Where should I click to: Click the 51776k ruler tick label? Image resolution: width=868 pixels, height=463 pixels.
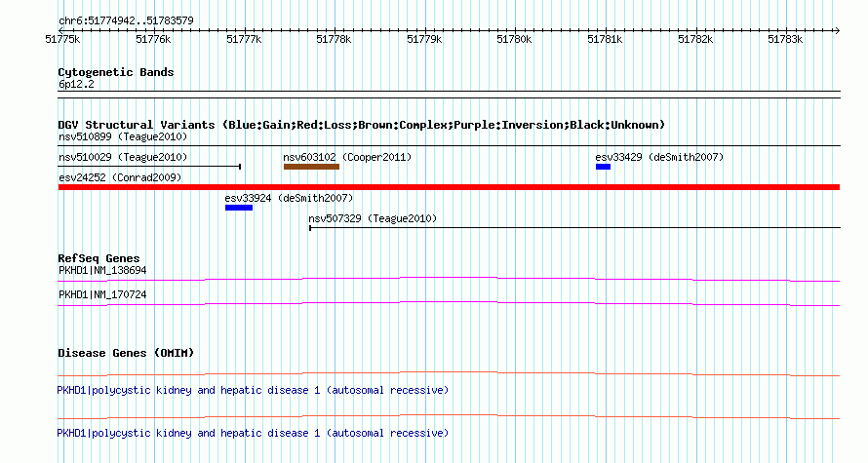pos(153,39)
